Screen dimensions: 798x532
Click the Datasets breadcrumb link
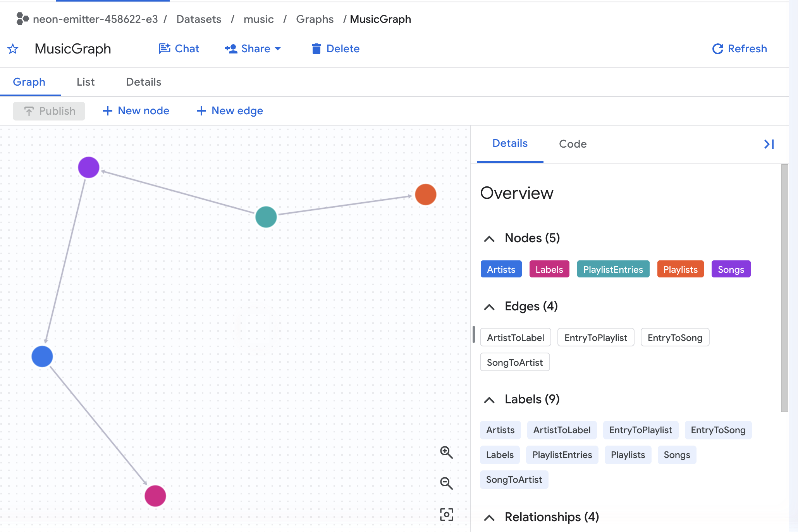199,19
